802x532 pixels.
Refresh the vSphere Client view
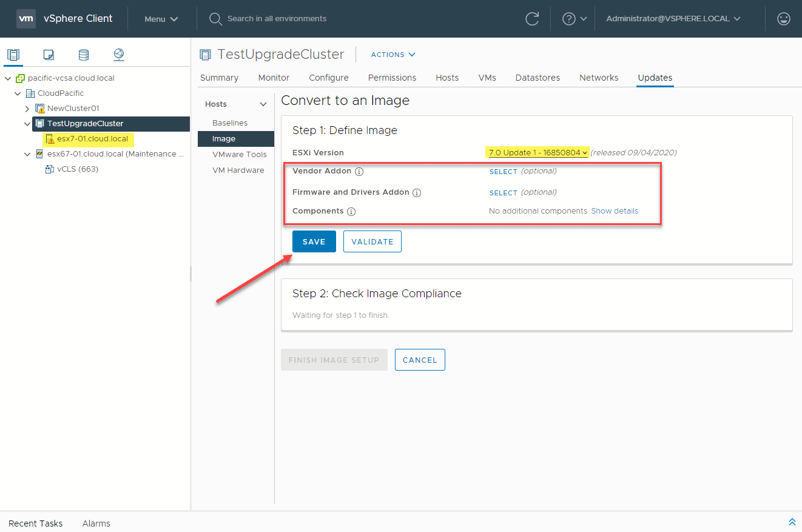pos(532,19)
